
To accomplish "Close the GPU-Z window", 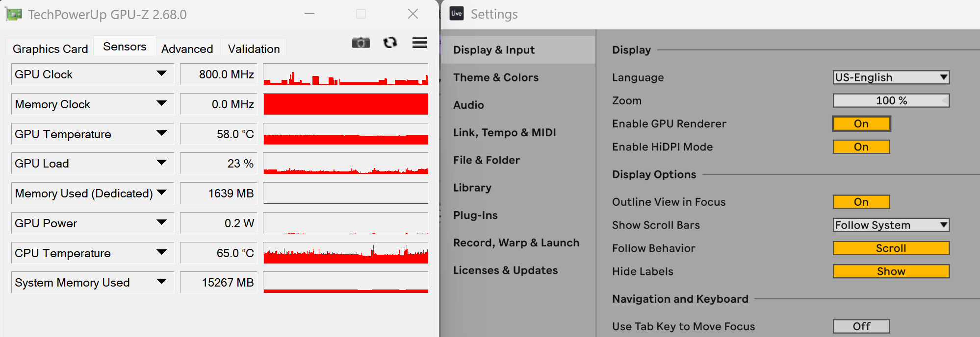I will (x=413, y=14).
